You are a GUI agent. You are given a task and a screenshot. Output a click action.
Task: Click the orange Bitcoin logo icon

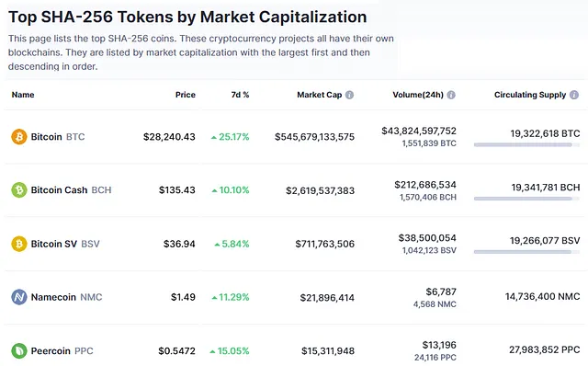coord(19,137)
